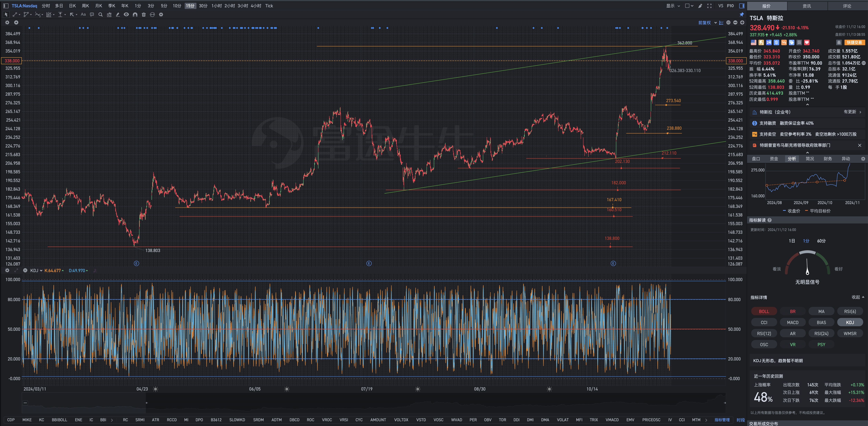Open the chart layout square dropdown

689,6
